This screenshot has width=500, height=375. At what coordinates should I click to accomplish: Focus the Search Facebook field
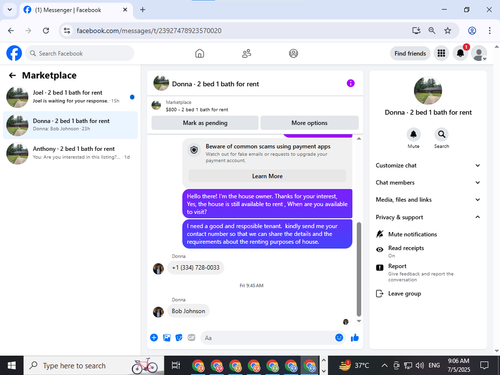pyautogui.click(x=80, y=53)
